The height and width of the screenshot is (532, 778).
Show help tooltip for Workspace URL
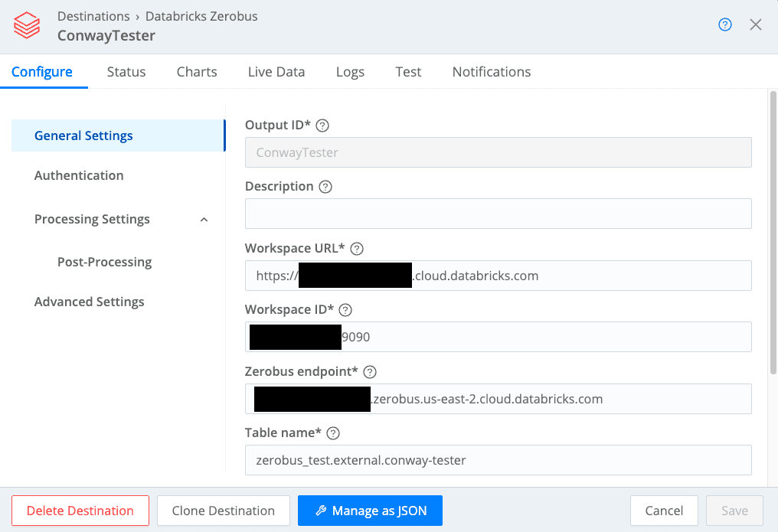coord(357,249)
